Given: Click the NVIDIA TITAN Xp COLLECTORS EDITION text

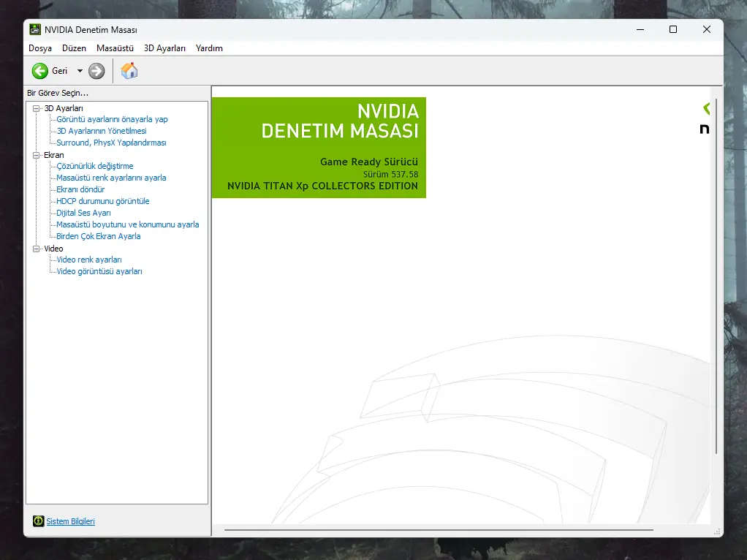Looking at the screenshot, I should pos(322,186).
